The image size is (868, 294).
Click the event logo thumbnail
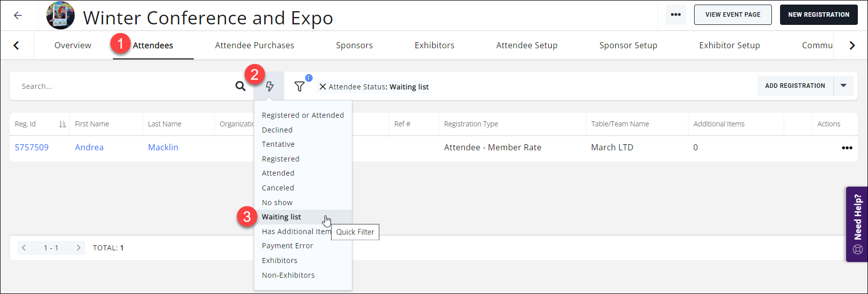pos(61,16)
